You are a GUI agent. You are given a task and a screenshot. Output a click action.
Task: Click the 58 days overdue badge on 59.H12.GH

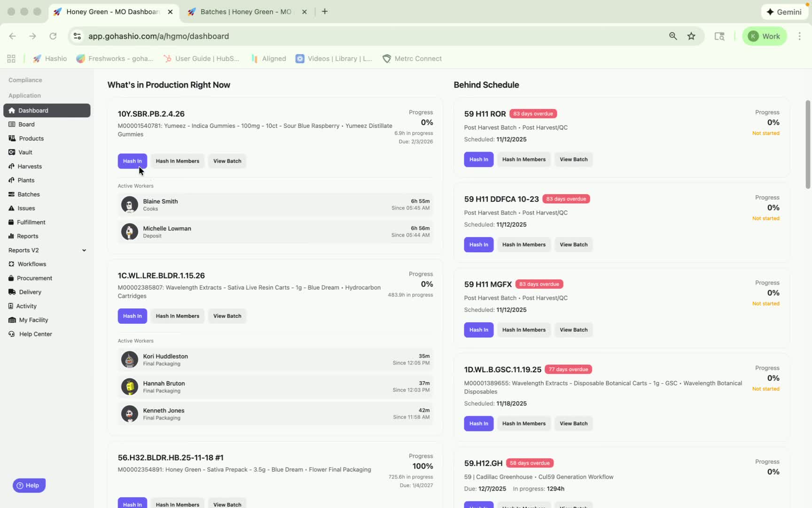coord(530,463)
